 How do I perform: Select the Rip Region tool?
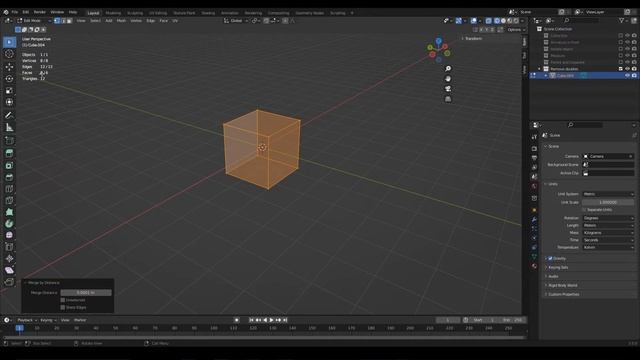click(9, 282)
